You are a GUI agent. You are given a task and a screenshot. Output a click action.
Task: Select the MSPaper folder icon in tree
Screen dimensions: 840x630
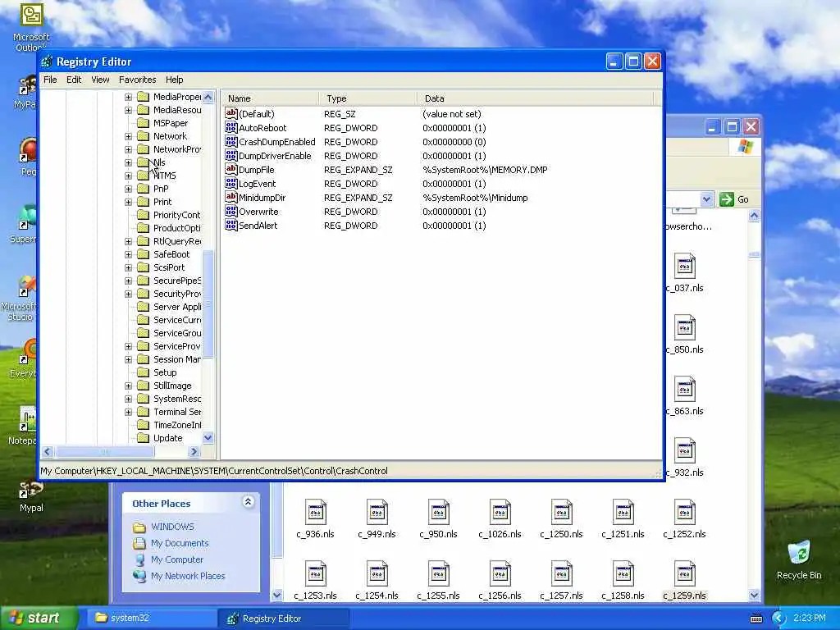143,123
